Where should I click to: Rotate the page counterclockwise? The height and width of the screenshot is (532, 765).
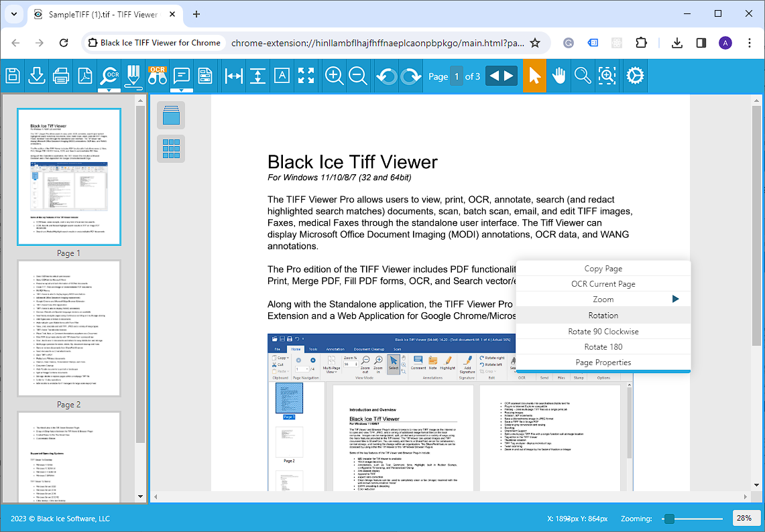[387, 76]
